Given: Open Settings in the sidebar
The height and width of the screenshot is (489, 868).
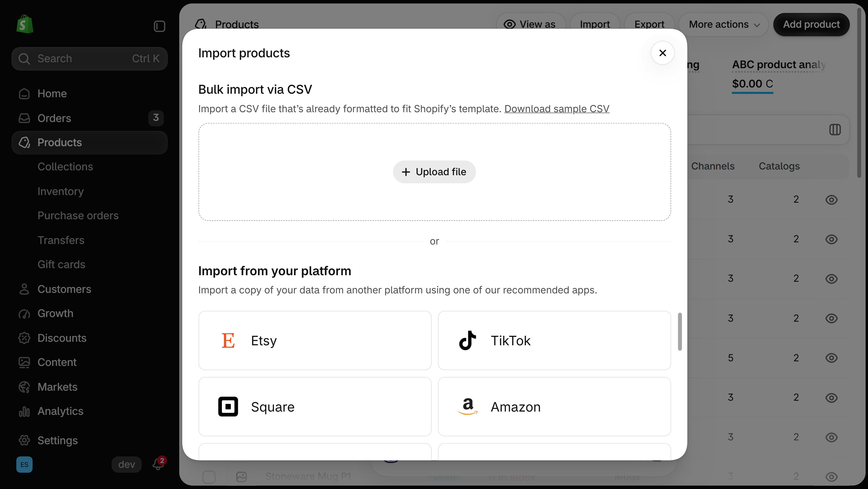Looking at the screenshot, I should 90,440.
